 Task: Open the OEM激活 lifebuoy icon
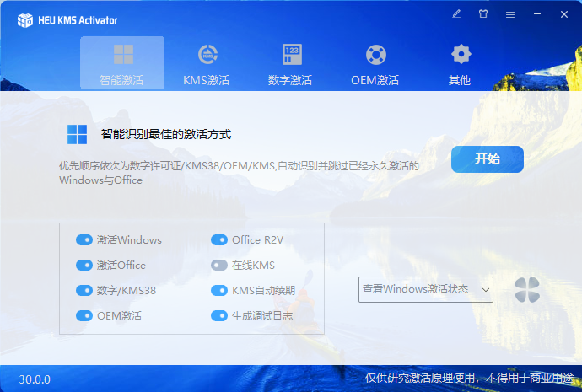375,55
